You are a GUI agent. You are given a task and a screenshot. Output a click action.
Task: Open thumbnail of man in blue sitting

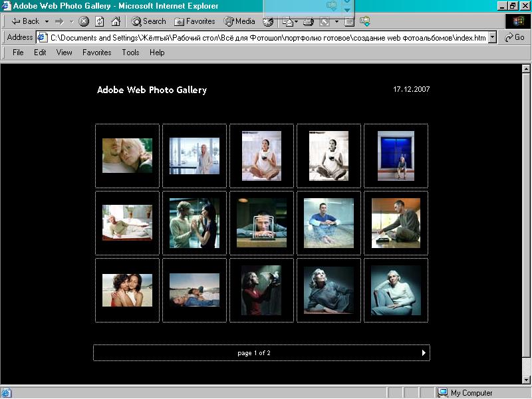point(329,223)
